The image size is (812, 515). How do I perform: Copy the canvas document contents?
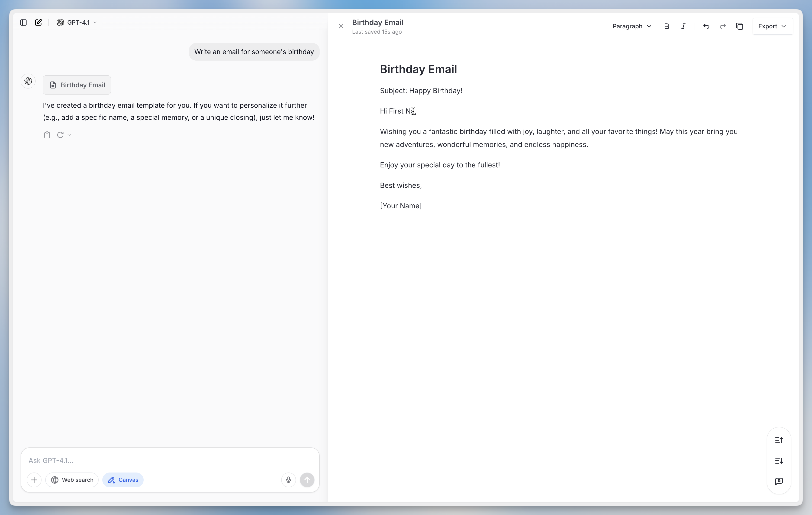740,26
